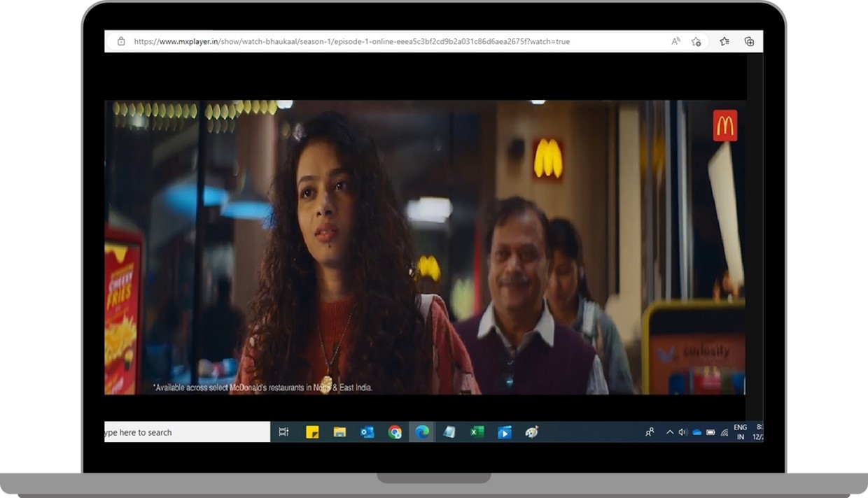Click the site lock icon in address bar
The image size is (868, 498).
click(121, 41)
